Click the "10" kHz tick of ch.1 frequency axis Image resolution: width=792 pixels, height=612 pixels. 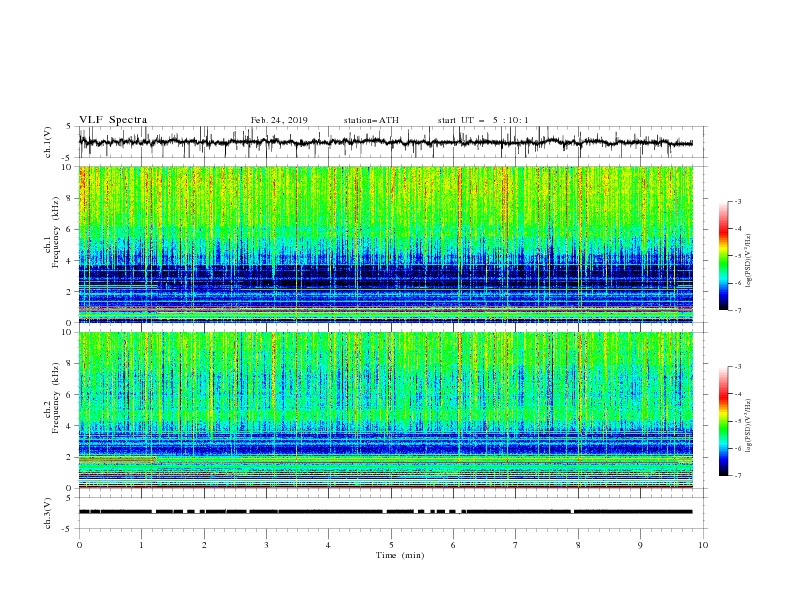coord(68,167)
